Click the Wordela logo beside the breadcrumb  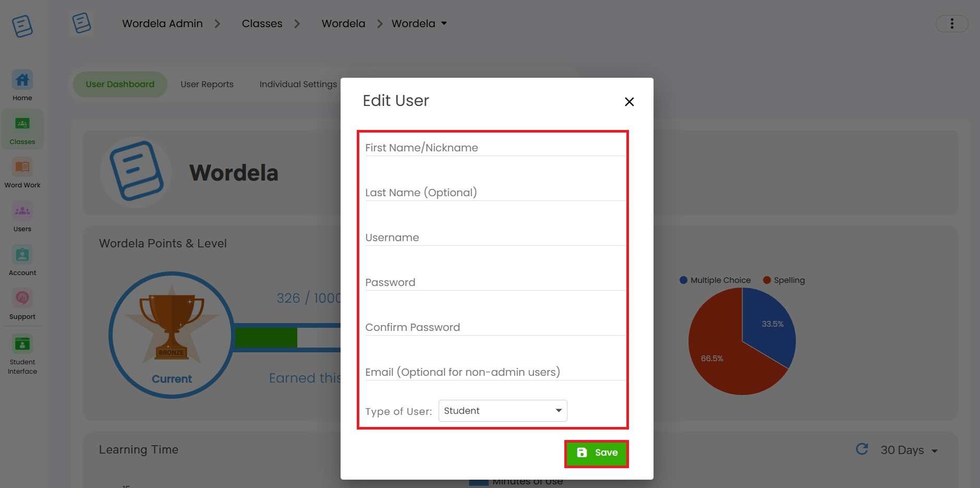coord(81,23)
